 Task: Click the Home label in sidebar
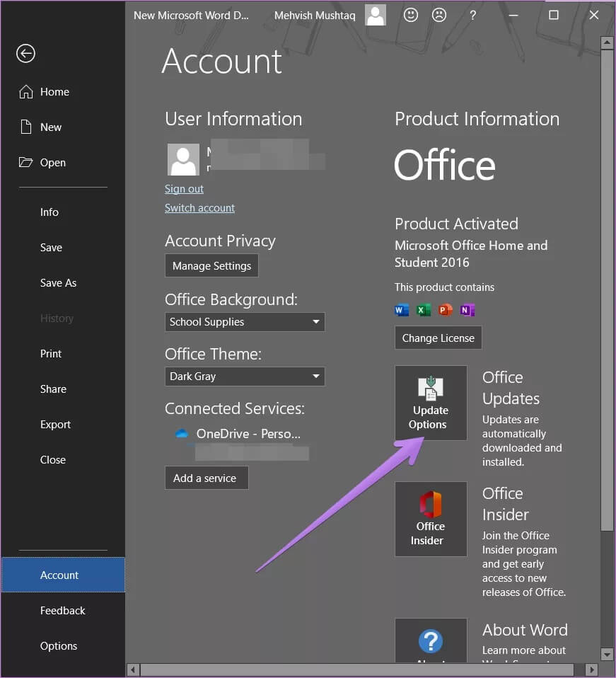(54, 92)
